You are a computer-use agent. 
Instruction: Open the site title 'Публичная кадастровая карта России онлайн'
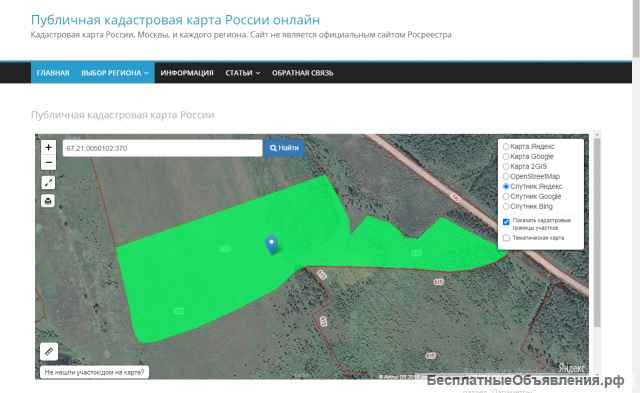pyautogui.click(x=176, y=20)
